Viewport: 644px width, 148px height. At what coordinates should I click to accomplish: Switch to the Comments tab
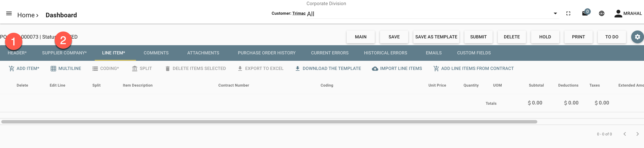tap(156, 53)
